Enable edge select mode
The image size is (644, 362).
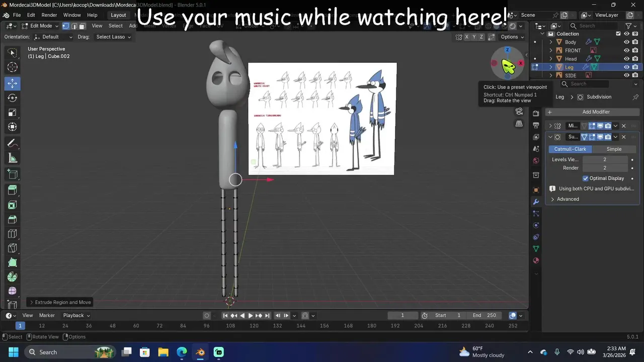(74, 26)
